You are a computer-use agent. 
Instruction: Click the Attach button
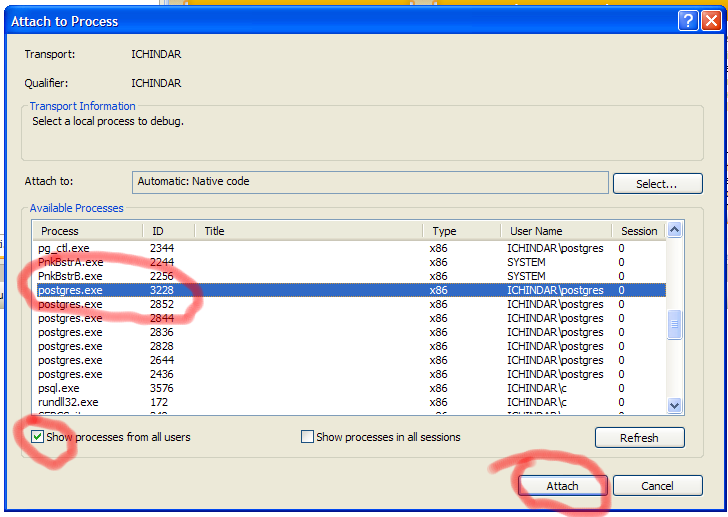562,486
